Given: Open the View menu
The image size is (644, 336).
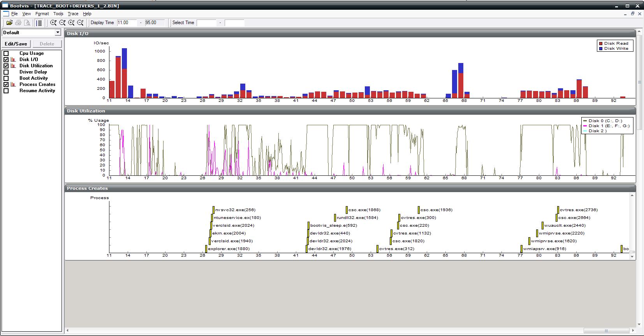Looking at the screenshot, I should [26, 14].
